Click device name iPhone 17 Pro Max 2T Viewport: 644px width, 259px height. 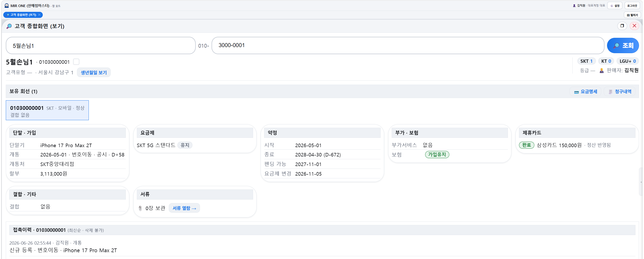(x=66, y=145)
